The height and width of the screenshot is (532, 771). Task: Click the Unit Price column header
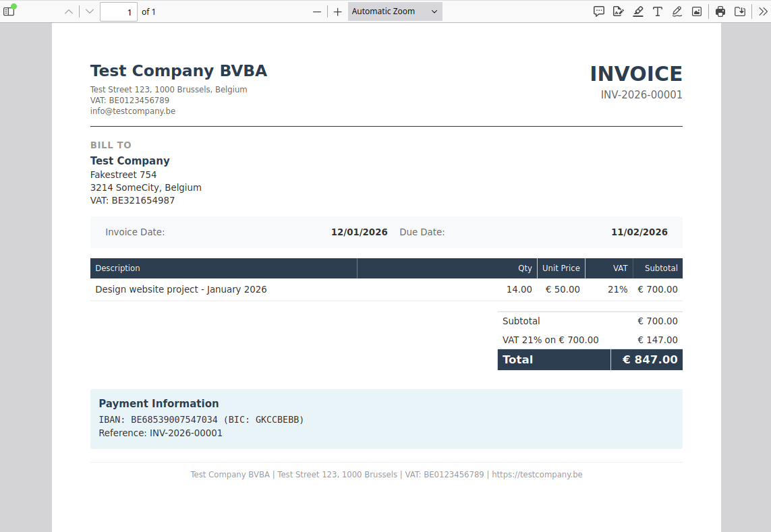[561, 268]
